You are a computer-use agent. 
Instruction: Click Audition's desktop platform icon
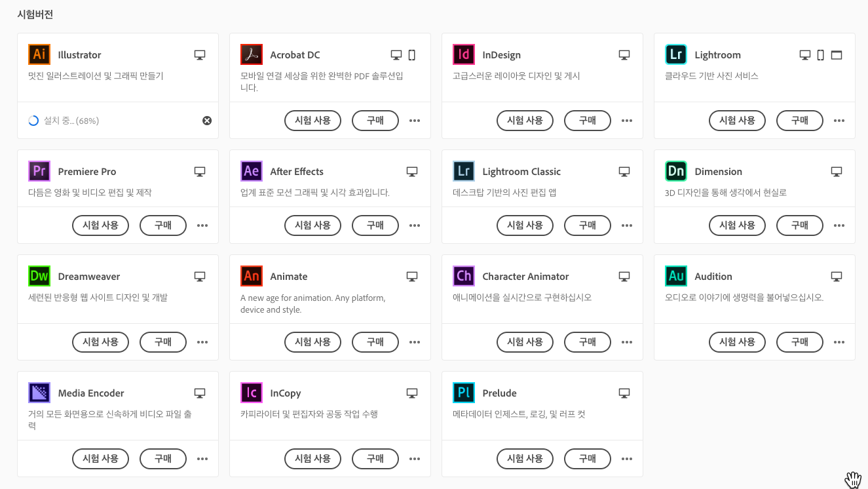[x=837, y=277]
